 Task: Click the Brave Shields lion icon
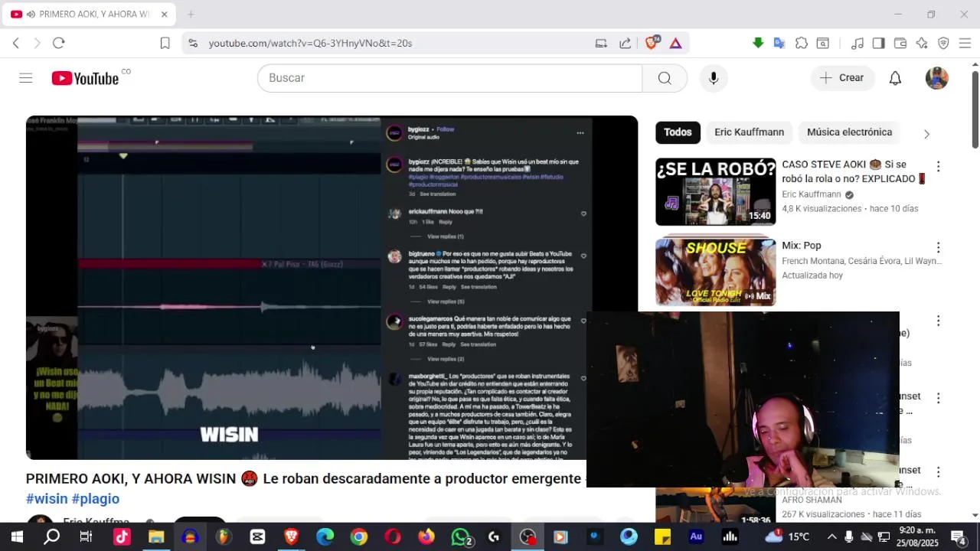[652, 43]
